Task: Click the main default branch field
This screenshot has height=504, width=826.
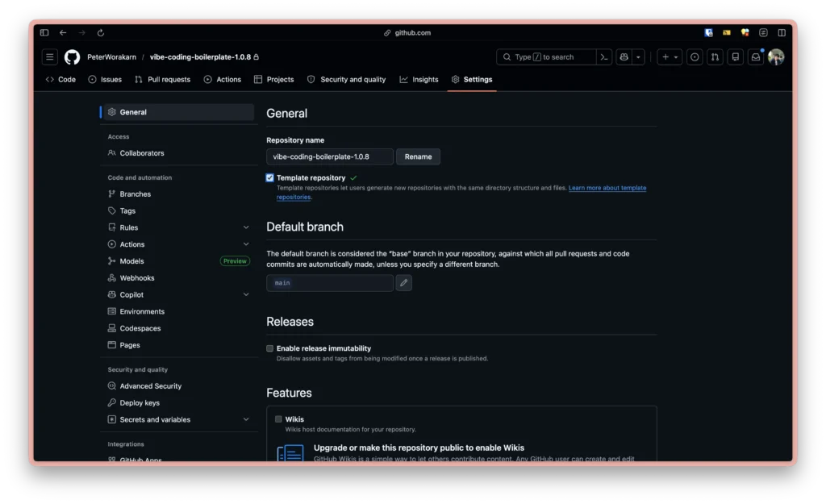Action: (x=330, y=283)
